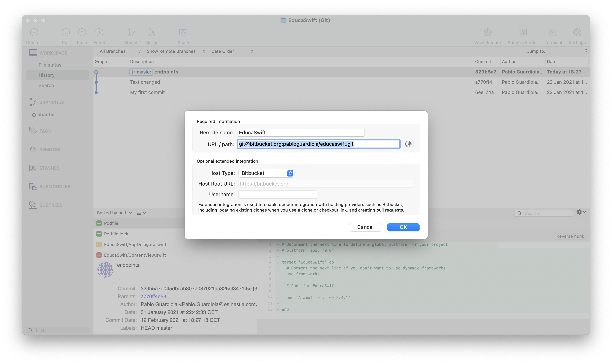
Task: Open parent commit link a770ff4e53
Action: click(153, 296)
